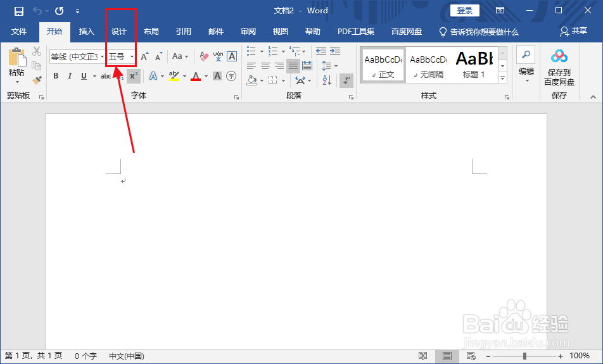603x364 pixels.
Task: Expand the font name dropdown
Action: 103,57
